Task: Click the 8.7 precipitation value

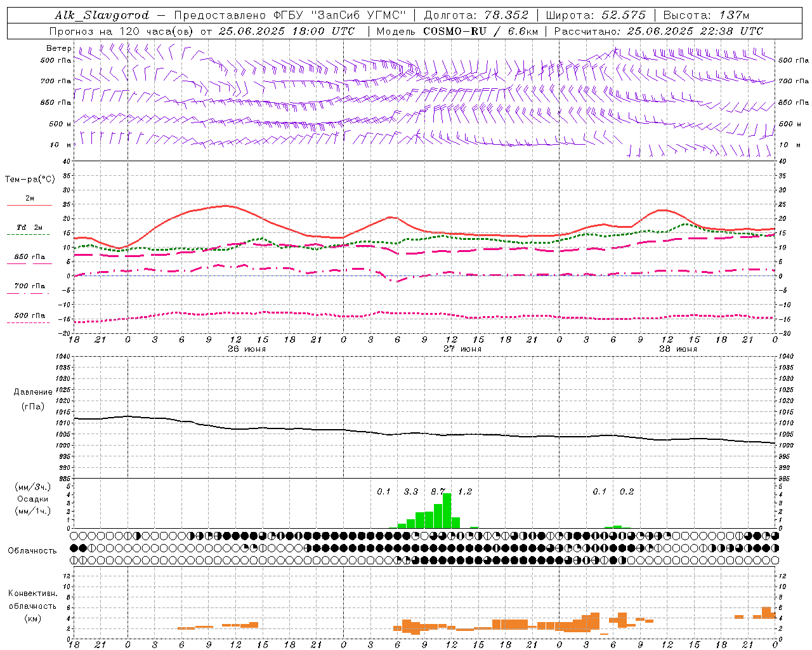Action: pos(438,491)
